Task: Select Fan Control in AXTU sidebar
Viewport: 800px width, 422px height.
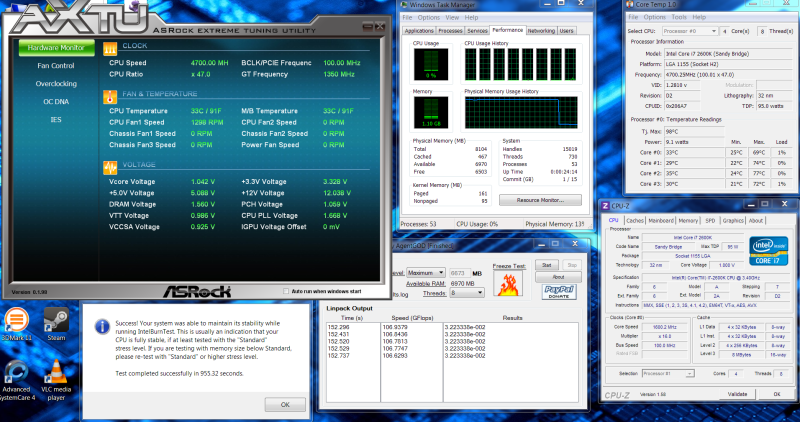Action: click(56, 65)
